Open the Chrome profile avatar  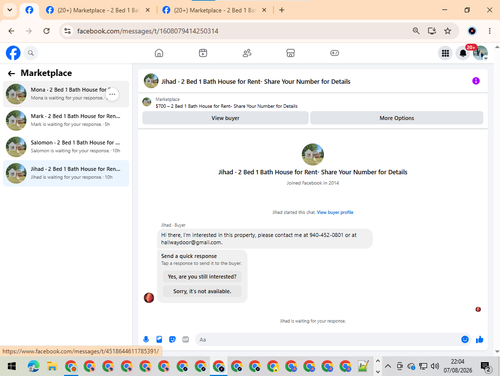coord(472,31)
